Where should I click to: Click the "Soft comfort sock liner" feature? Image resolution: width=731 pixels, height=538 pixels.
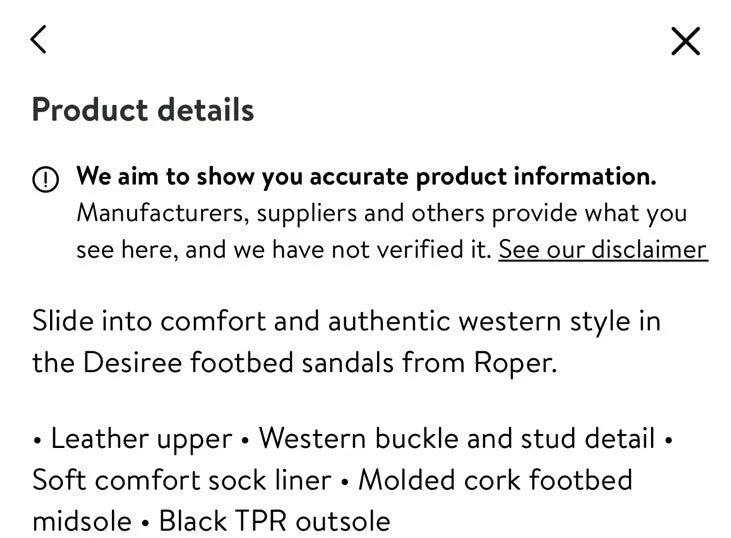[x=181, y=479]
